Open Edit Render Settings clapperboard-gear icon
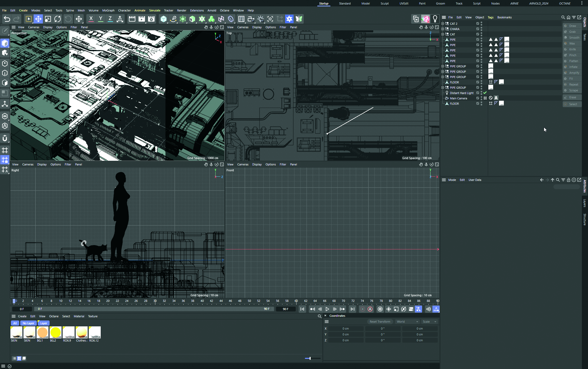The height and width of the screenshot is (369, 588). 151,19
